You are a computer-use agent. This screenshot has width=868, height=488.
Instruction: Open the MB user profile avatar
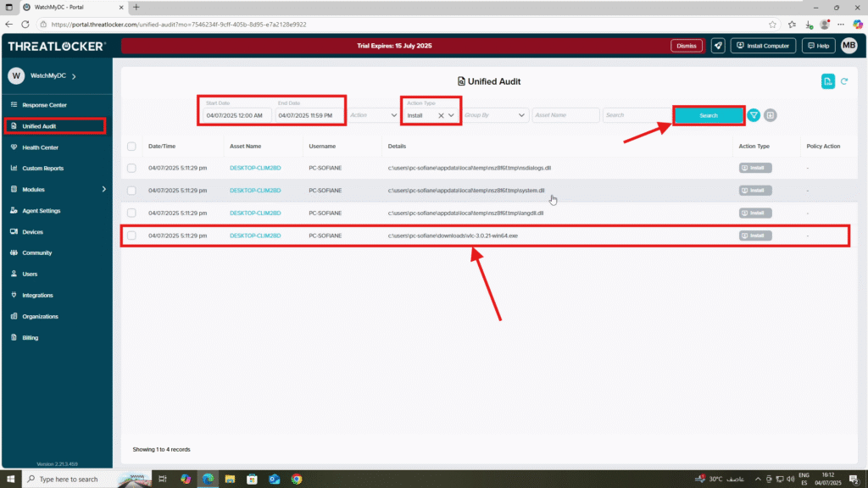click(849, 46)
